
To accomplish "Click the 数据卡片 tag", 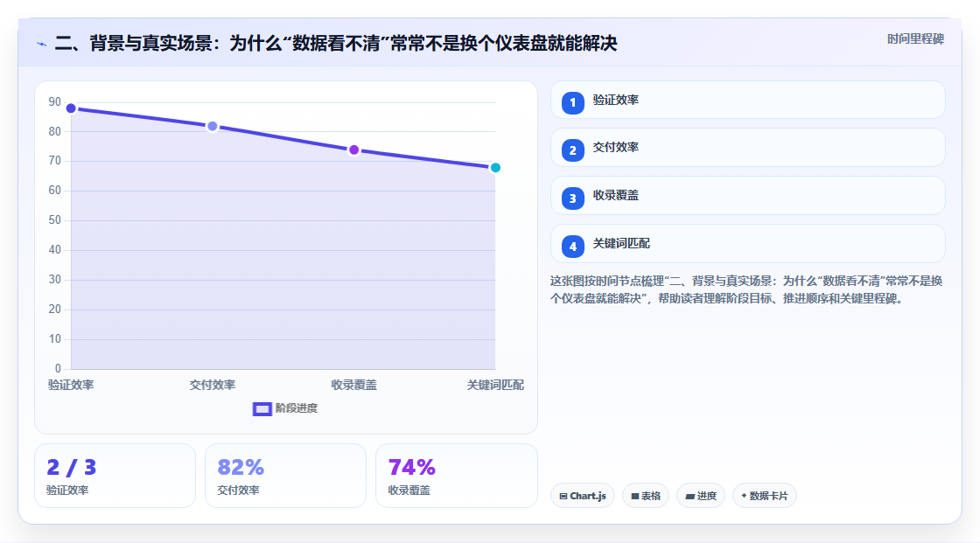I will pyautogui.click(x=765, y=496).
